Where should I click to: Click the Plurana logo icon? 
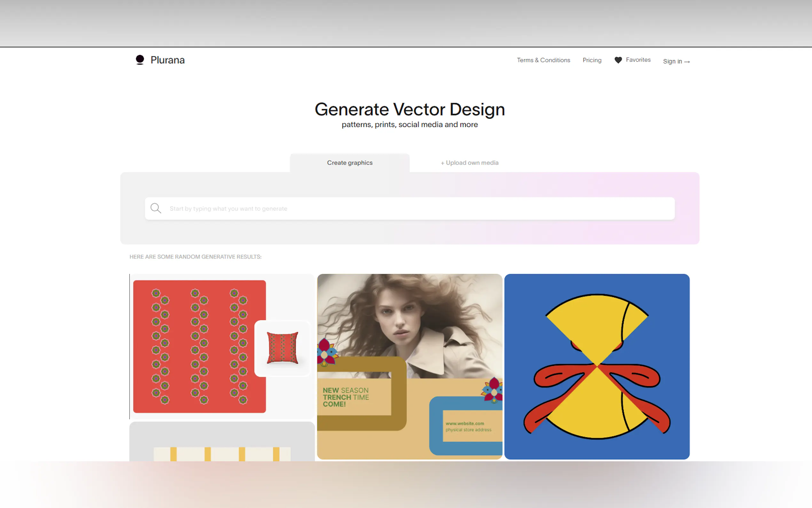[x=140, y=60]
